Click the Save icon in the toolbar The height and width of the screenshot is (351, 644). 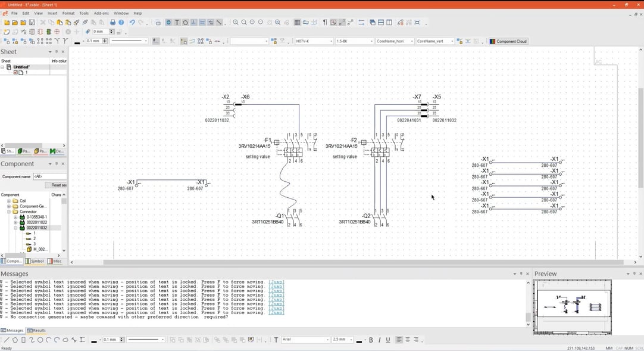coord(32,23)
